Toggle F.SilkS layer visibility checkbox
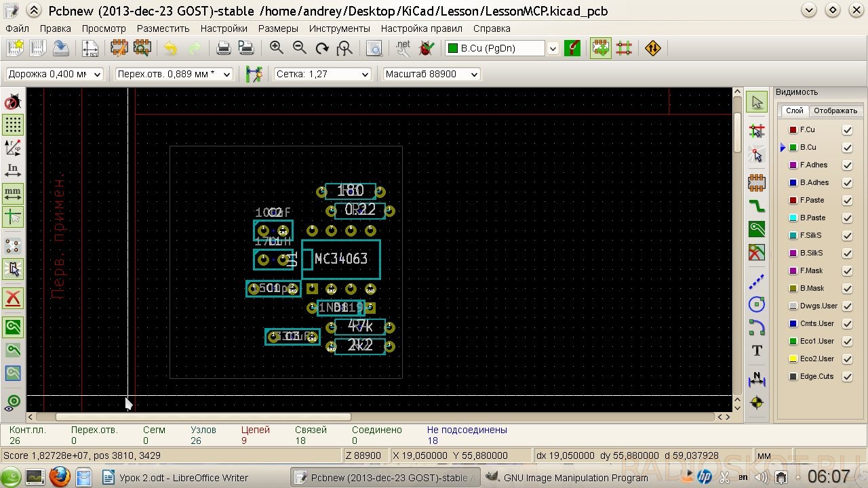The height and width of the screenshot is (488, 868). (x=847, y=236)
